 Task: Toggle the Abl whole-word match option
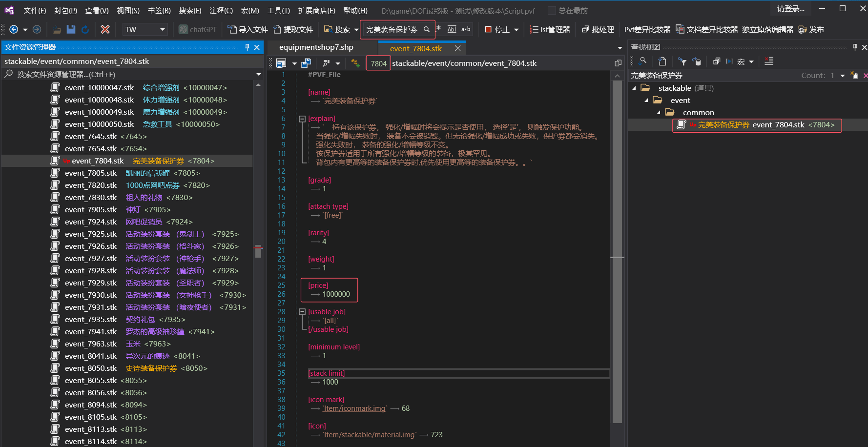(x=452, y=29)
